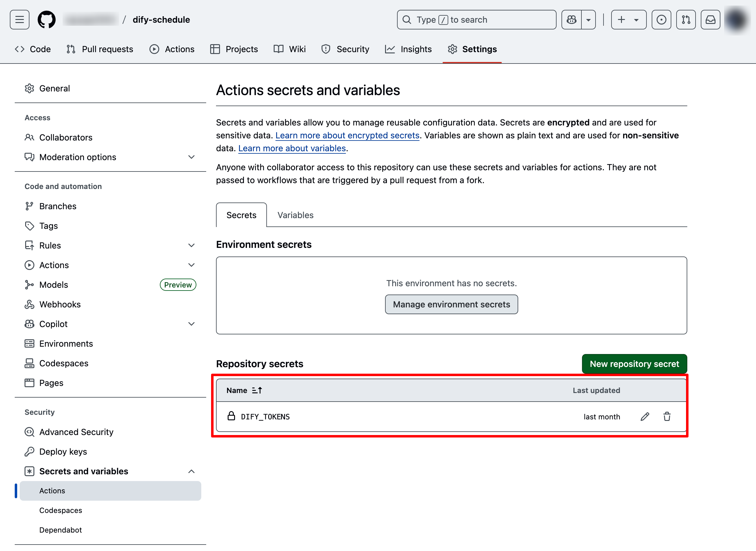Open Copilot chat icon in header
Image resolution: width=756 pixels, height=551 pixels.
pos(572,20)
